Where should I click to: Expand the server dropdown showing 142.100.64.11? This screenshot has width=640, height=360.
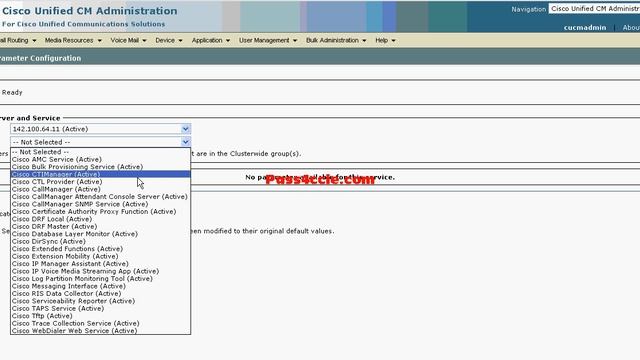[100, 129]
